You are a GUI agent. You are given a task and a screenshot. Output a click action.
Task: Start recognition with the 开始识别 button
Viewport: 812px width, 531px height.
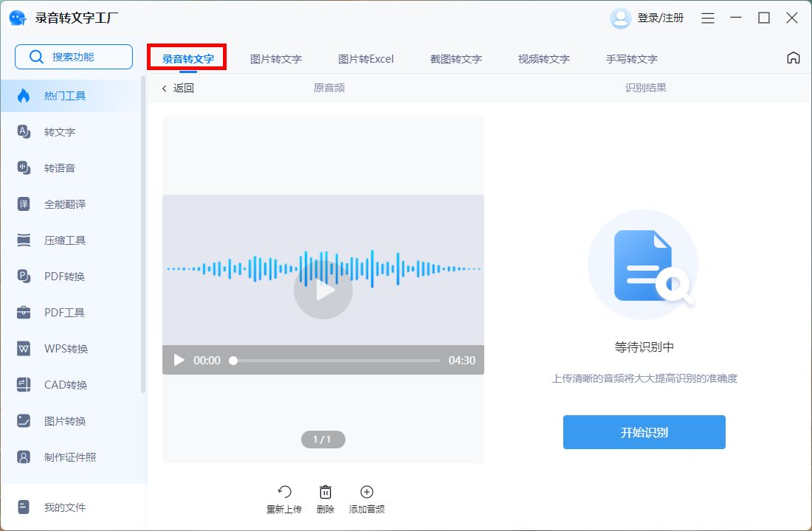644,432
